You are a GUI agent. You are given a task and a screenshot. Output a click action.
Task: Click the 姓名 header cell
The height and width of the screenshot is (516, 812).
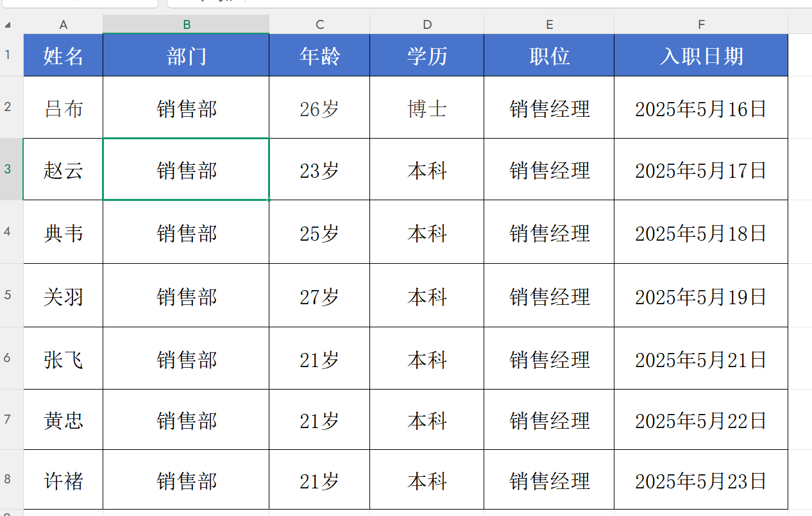click(63, 55)
